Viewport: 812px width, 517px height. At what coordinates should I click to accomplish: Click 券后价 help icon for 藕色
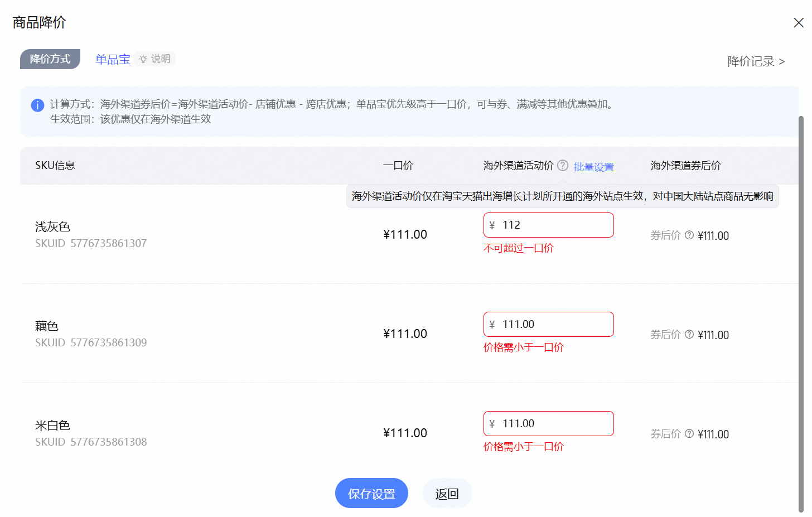click(x=689, y=335)
